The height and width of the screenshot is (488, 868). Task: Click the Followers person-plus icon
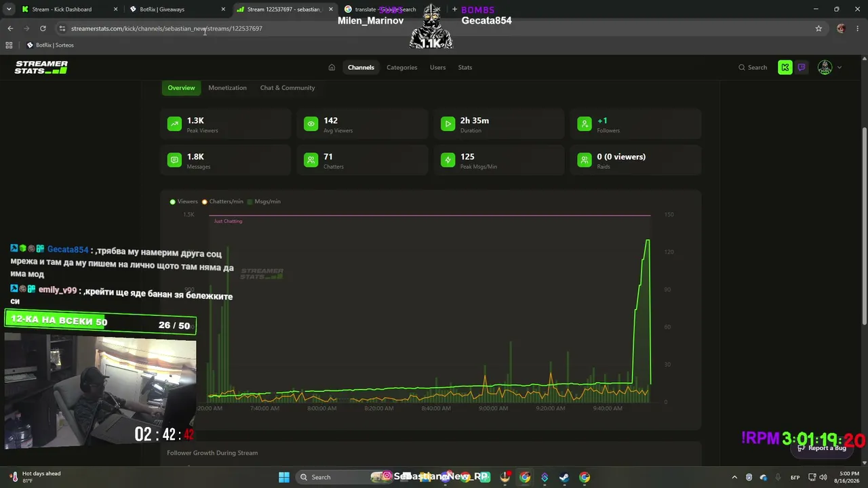[x=585, y=123]
